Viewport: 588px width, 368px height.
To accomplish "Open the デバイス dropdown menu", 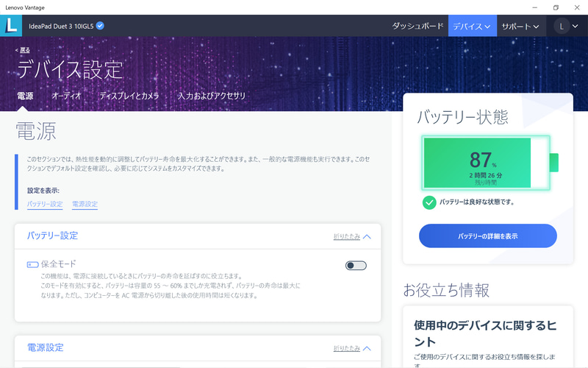I will point(472,26).
